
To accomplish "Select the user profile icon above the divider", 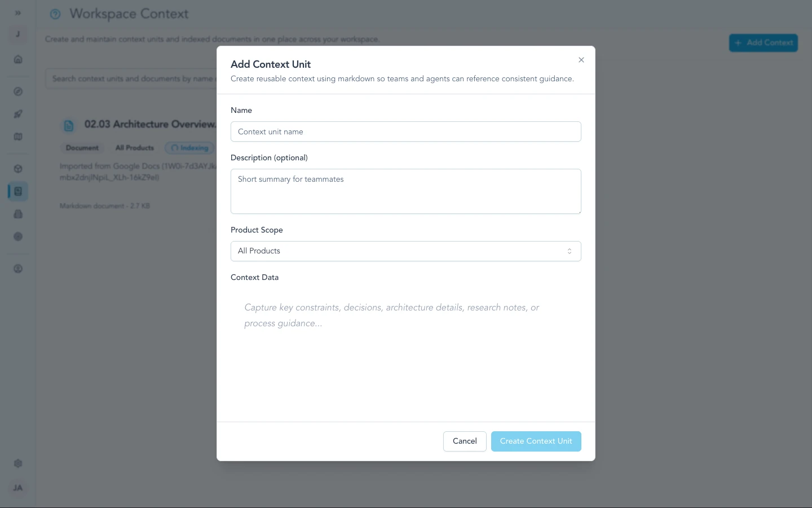I will pyautogui.click(x=18, y=269).
